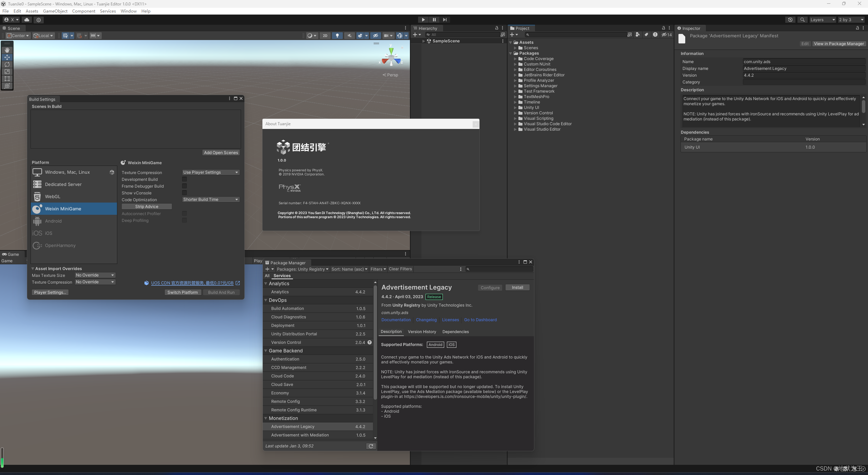Open the '2 by 3' layout dropdown
Image resolution: width=868 pixels, height=475 pixels.
851,20
